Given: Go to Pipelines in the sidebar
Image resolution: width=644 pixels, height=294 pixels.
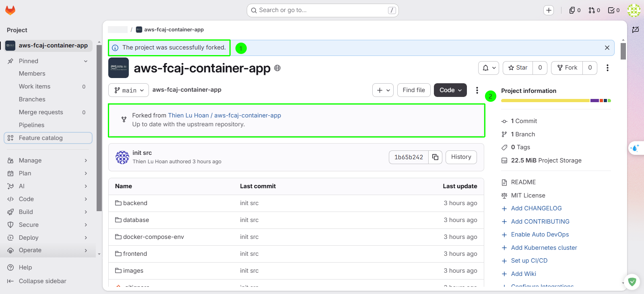Looking at the screenshot, I should [x=31, y=125].
